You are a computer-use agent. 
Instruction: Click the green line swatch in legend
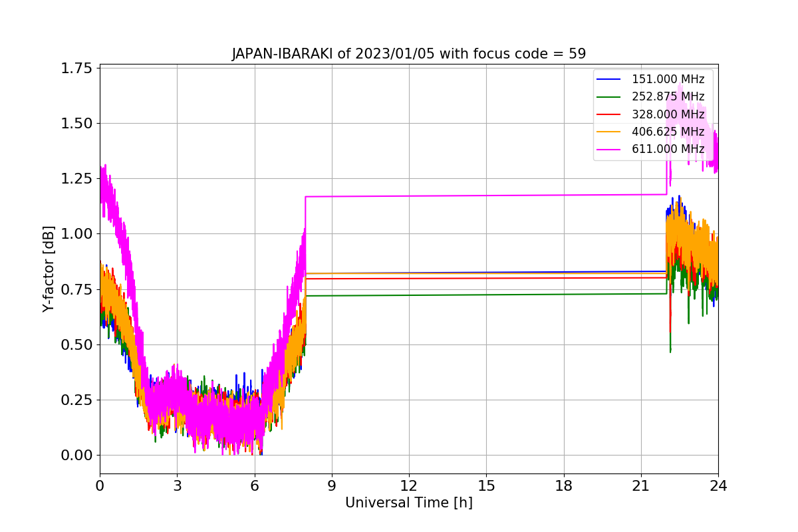pyautogui.click(x=609, y=96)
